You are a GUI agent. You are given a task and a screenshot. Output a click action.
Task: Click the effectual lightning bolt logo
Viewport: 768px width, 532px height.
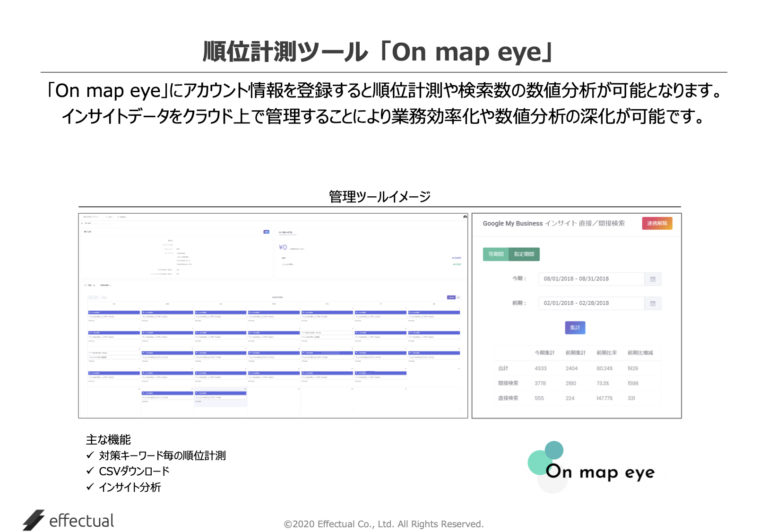[x=33, y=520]
